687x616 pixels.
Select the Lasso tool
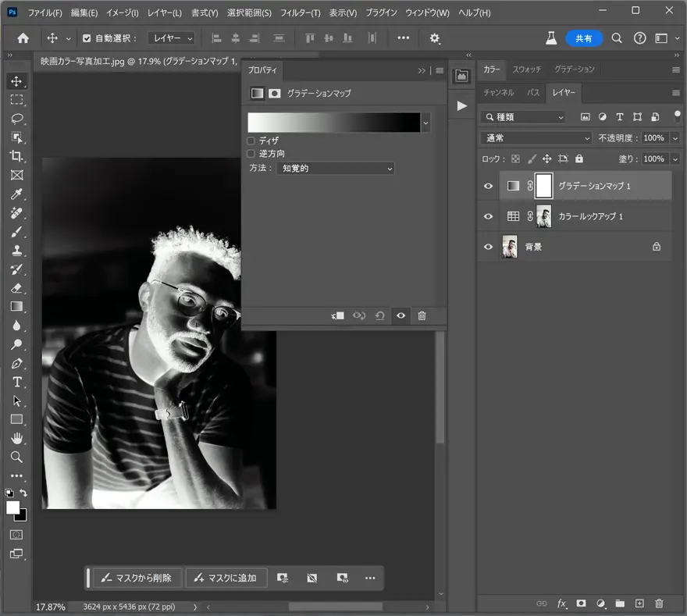[16, 119]
